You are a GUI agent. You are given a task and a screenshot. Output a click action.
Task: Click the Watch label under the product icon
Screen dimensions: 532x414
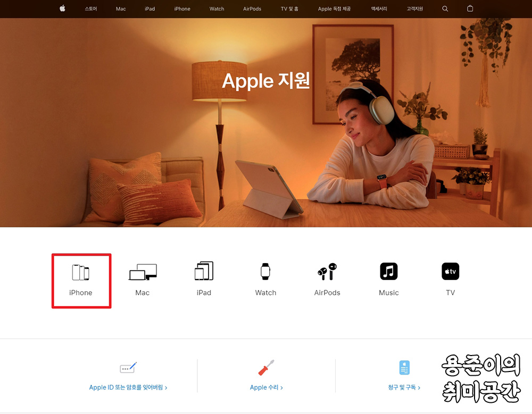pyautogui.click(x=265, y=293)
